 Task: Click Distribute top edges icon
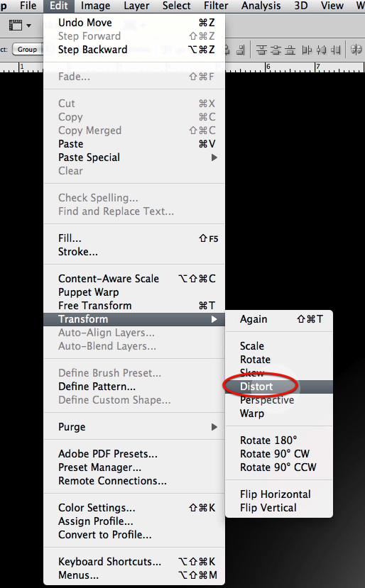click(261, 50)
